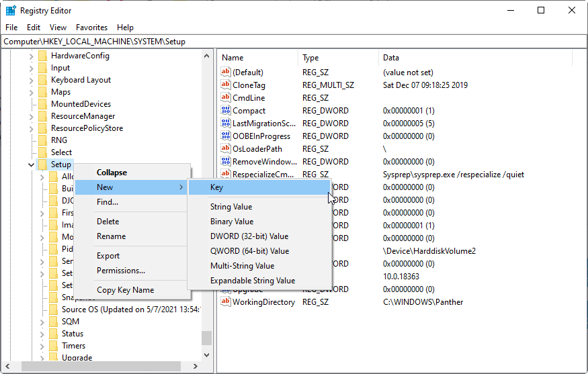Select Key from the New submenu

(x=259, y=187)
